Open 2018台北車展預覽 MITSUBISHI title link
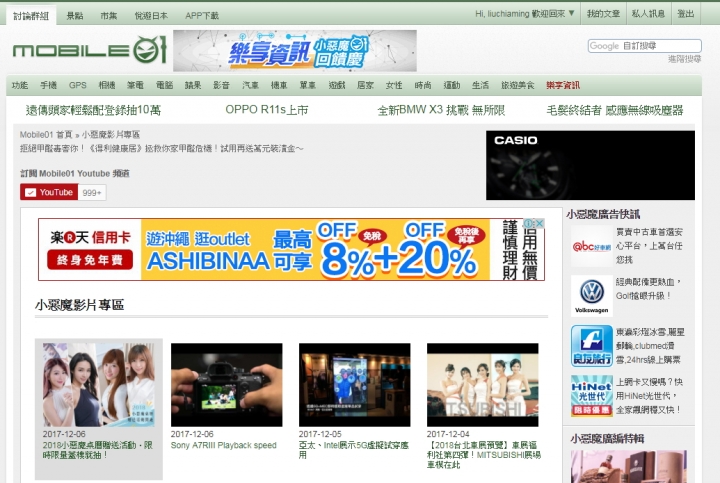Screen dimensions: 720x483 (484, 455)
